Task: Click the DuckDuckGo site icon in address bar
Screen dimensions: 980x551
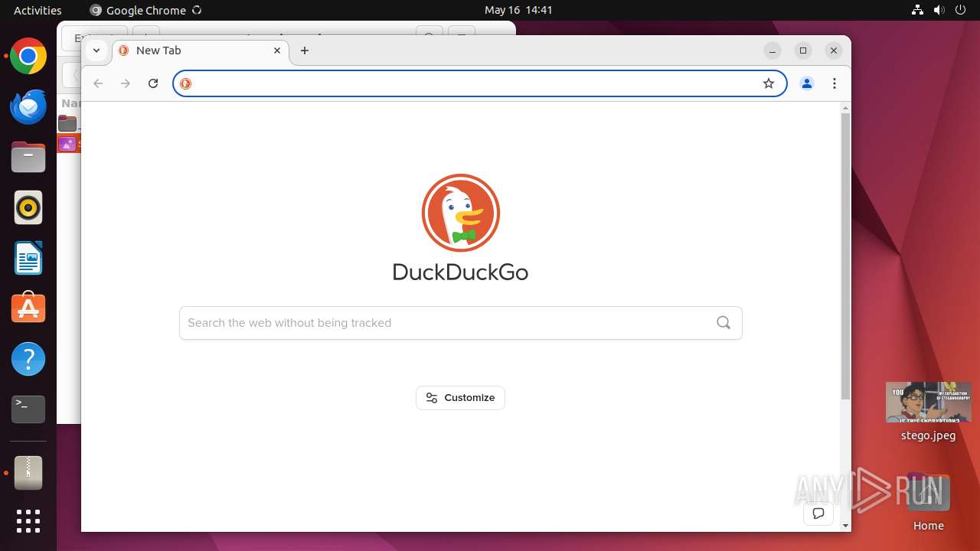Action: click(x=186, y=83)
